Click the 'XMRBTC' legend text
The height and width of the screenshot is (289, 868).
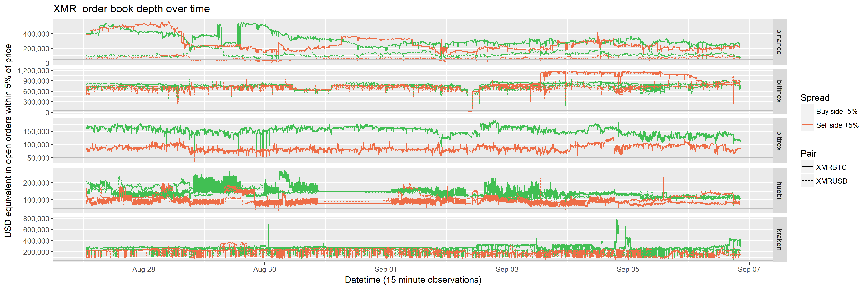tap(831, 167)
